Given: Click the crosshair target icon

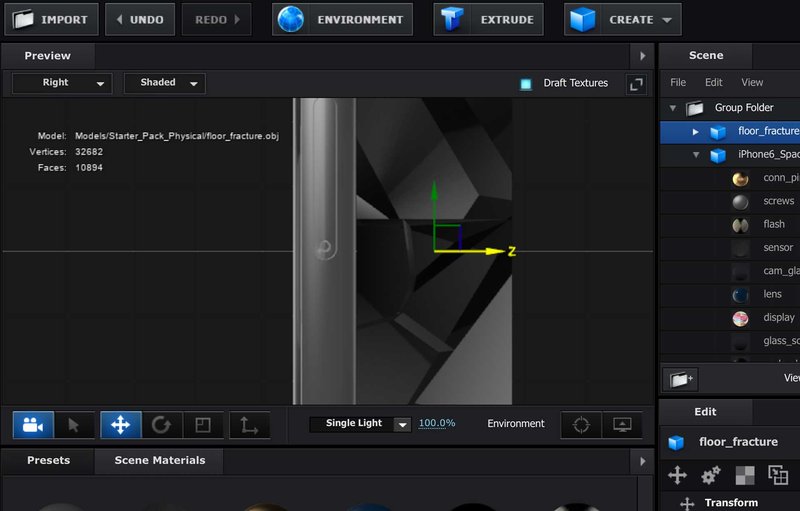Looking at the screenshot, I should click(x=581, y=424).
